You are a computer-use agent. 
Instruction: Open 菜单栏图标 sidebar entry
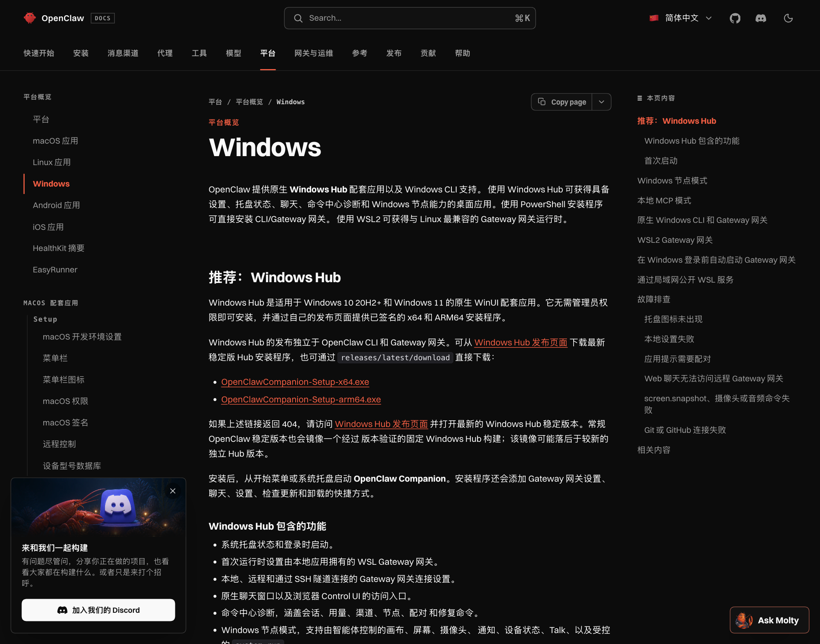(x=64, y=380)
